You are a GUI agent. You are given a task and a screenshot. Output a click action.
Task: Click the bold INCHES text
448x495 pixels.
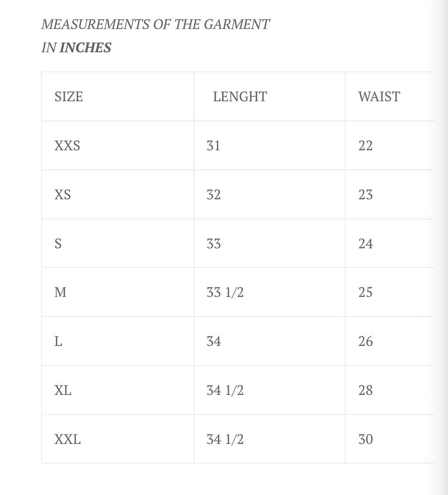pos(85,48)
